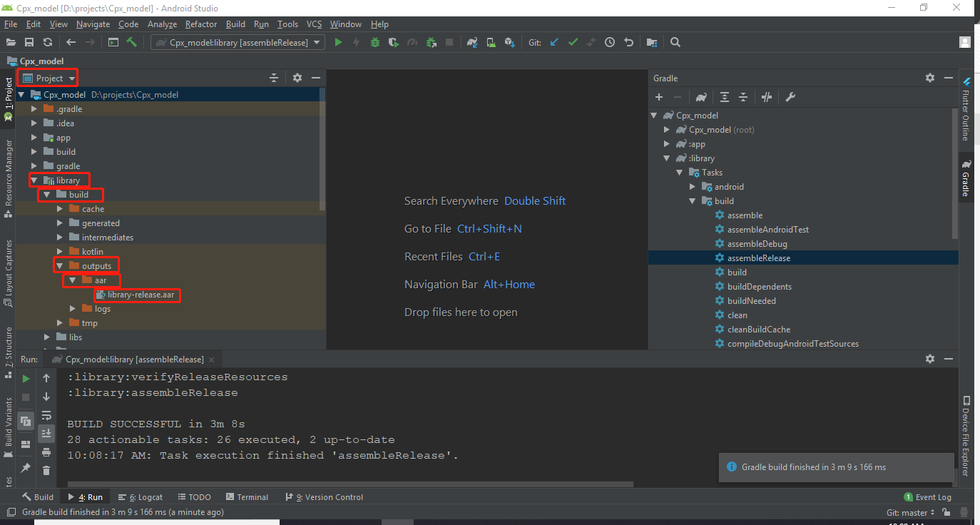This screenshot has width=980, height=525.
Task: Rerun task with green play in Run panel
Action: [26, 379]
